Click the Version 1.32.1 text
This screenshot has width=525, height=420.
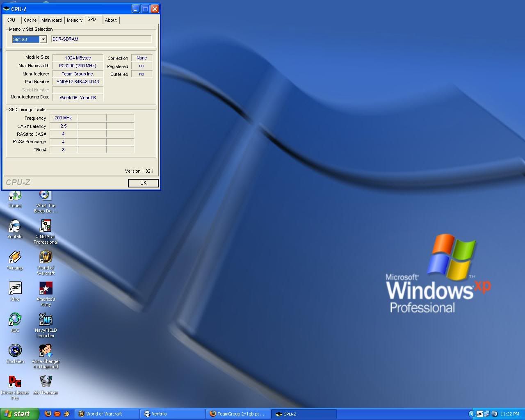(139, 171)
